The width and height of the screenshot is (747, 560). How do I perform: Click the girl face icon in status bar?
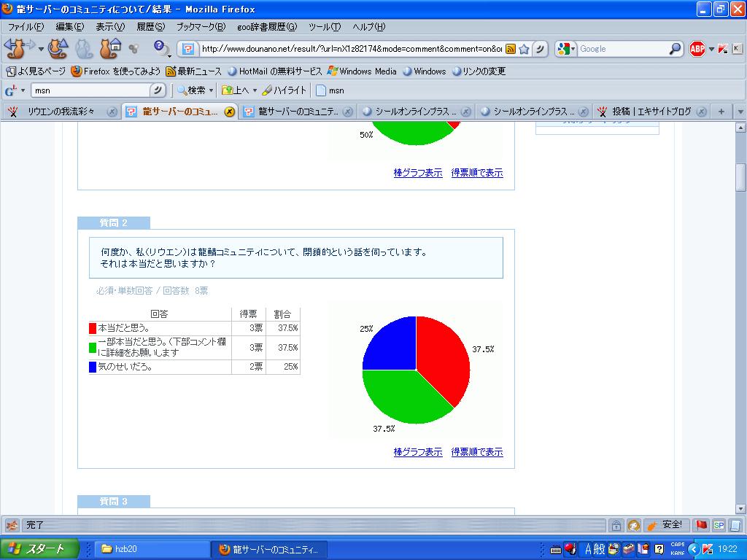(634, 525)
